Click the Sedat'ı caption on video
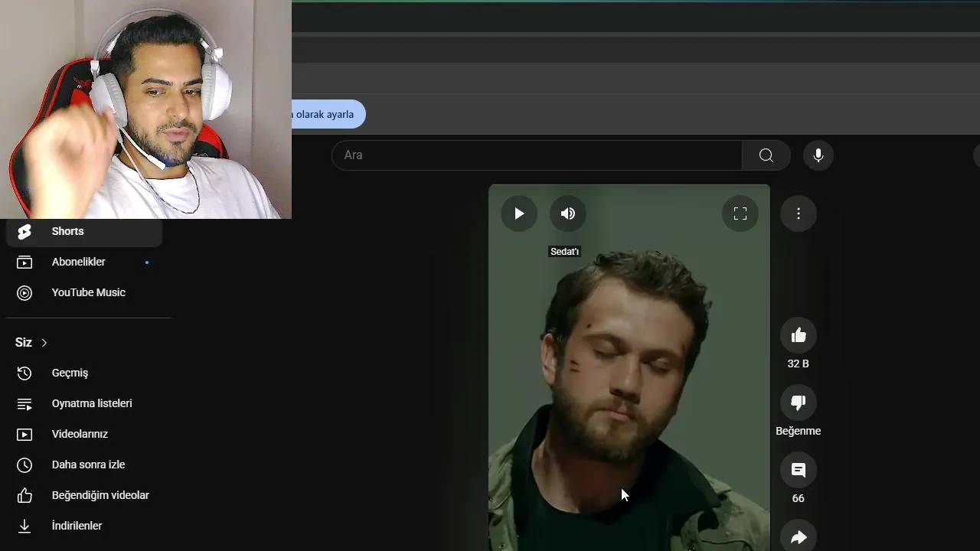The width and height of the screenshot is (980, 551). 565,252
